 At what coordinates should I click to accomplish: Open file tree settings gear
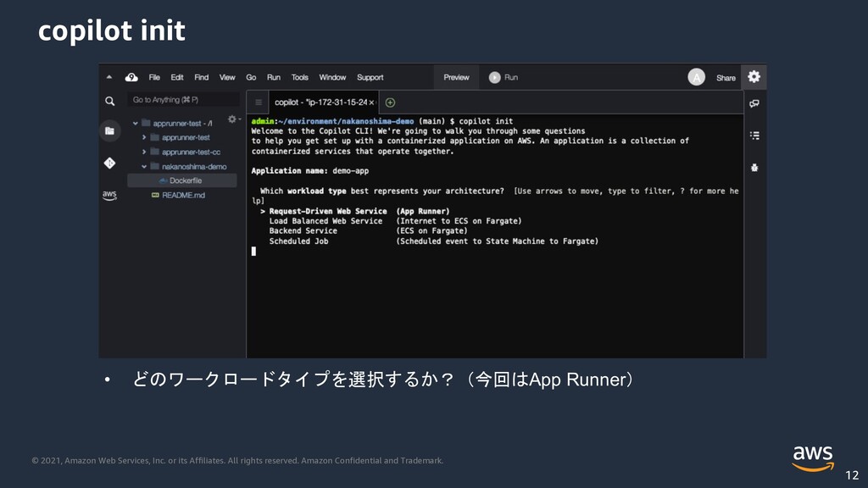[233, 119]
